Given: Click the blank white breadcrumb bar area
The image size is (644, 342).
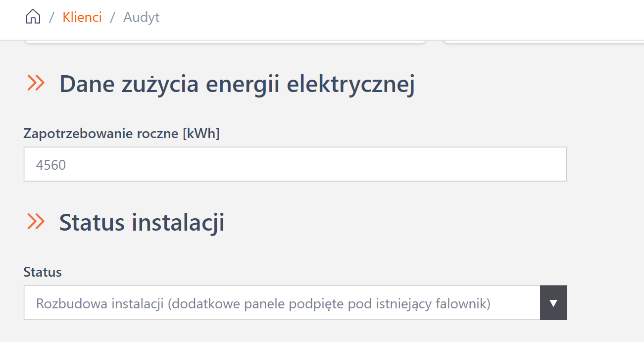Looking at the screenshot, I should tap(396, 18).
